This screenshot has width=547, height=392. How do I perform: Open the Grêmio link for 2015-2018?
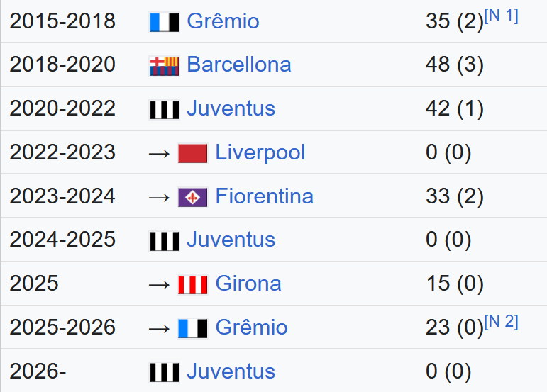tap(223, 21)
